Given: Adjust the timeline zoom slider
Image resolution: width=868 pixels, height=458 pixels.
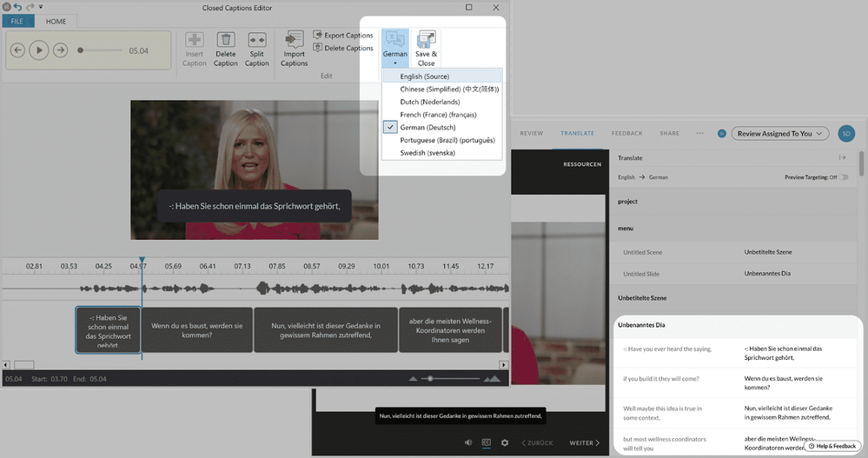Looking at the screenshot, I should [x=427, y=379].
